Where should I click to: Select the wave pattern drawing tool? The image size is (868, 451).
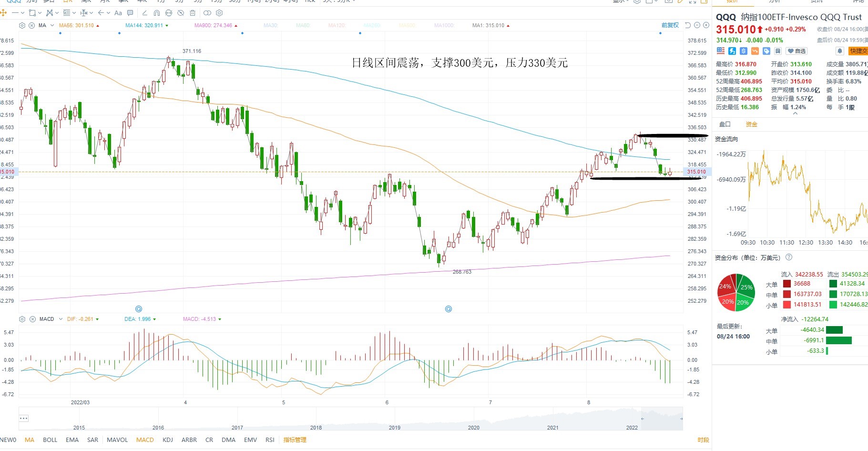50,13
